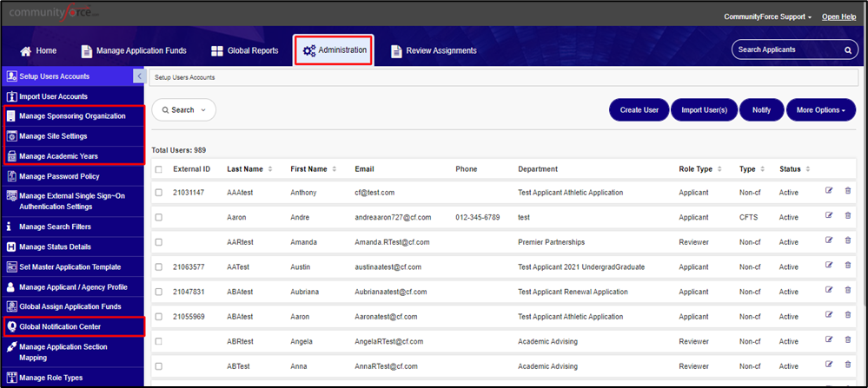Click the Global Notification Center bell icon

(11, 326)
